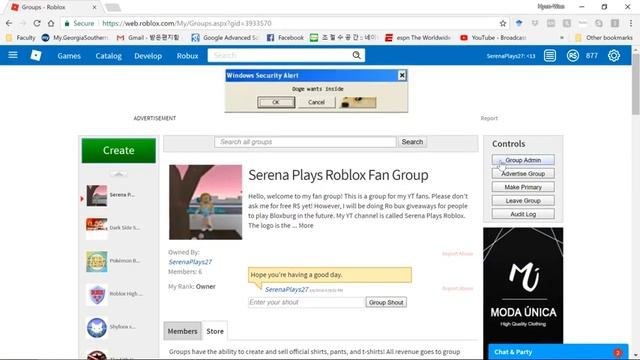The image size is (640, 360).
Task: Open the Gmail bookmark
Action: 148,38
